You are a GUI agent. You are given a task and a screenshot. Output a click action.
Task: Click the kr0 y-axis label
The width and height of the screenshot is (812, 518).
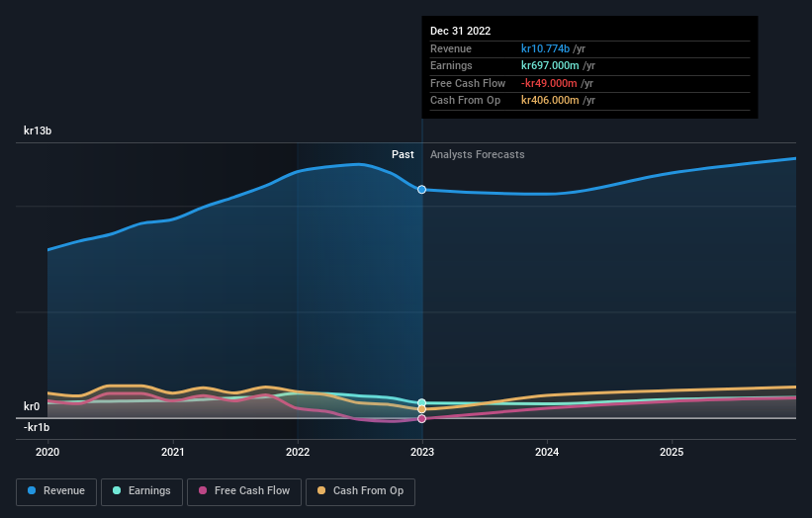[x=32, y=406]
